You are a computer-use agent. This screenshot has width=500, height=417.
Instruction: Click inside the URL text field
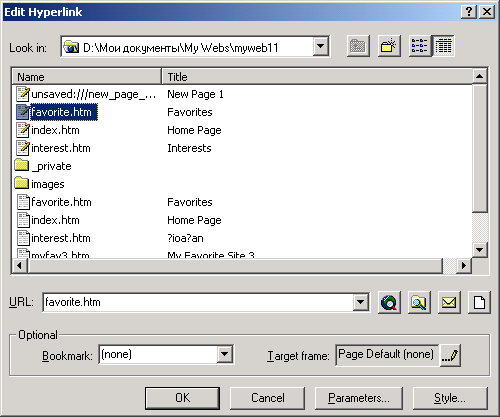[198, 303]
